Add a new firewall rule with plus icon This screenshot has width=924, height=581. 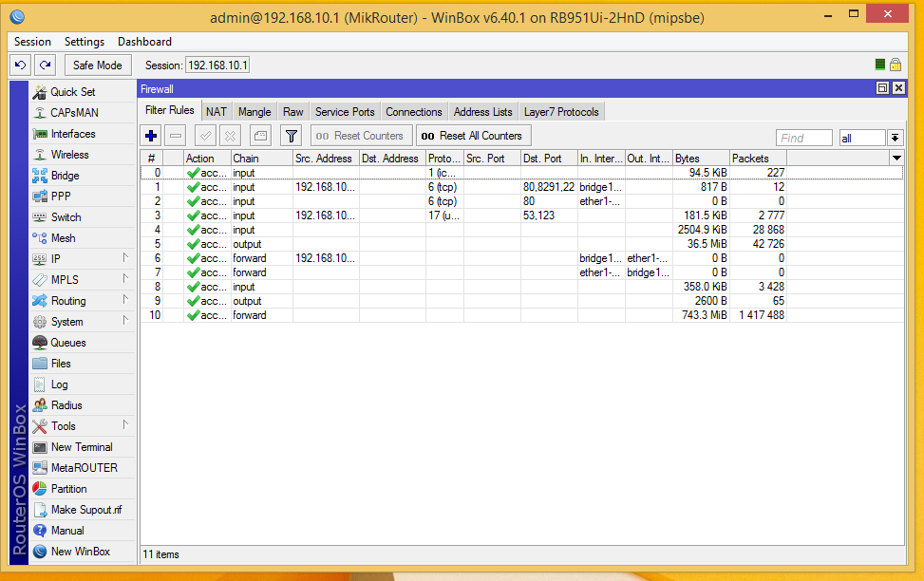151,136
